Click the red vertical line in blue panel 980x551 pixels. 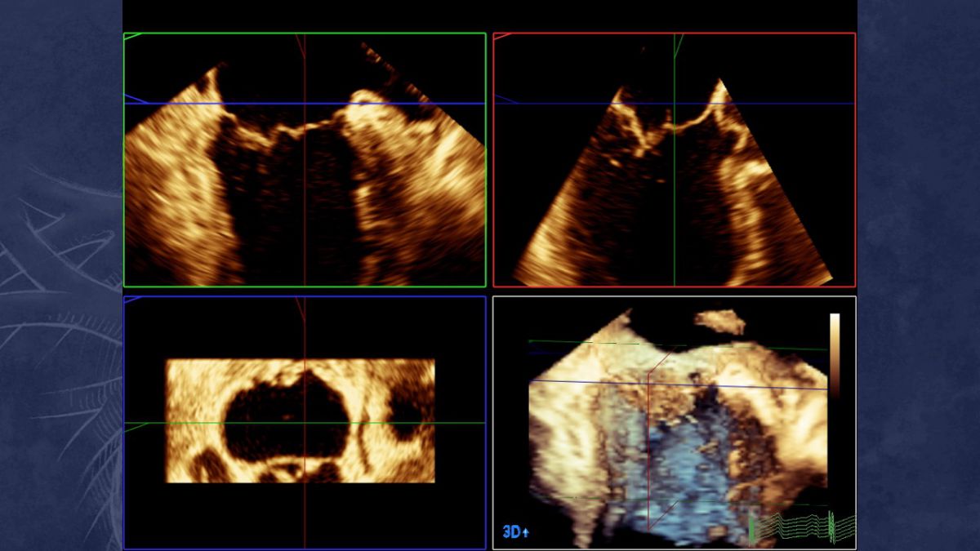tap(305, 422)
